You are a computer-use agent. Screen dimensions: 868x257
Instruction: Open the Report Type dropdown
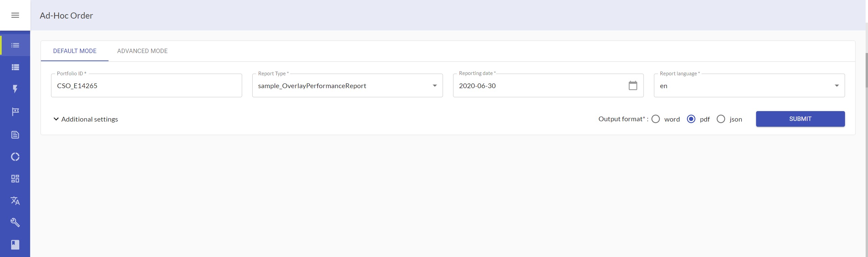[x=347, y=86]
